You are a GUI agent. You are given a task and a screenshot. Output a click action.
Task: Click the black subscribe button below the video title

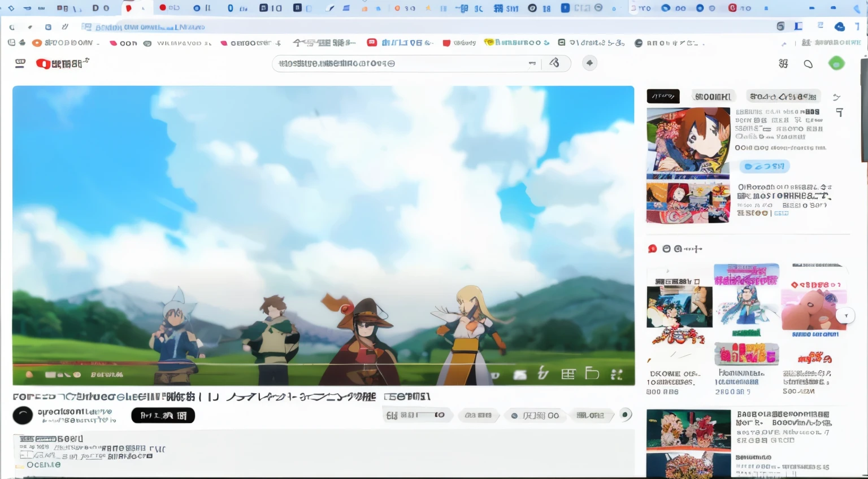pos(163,416)
